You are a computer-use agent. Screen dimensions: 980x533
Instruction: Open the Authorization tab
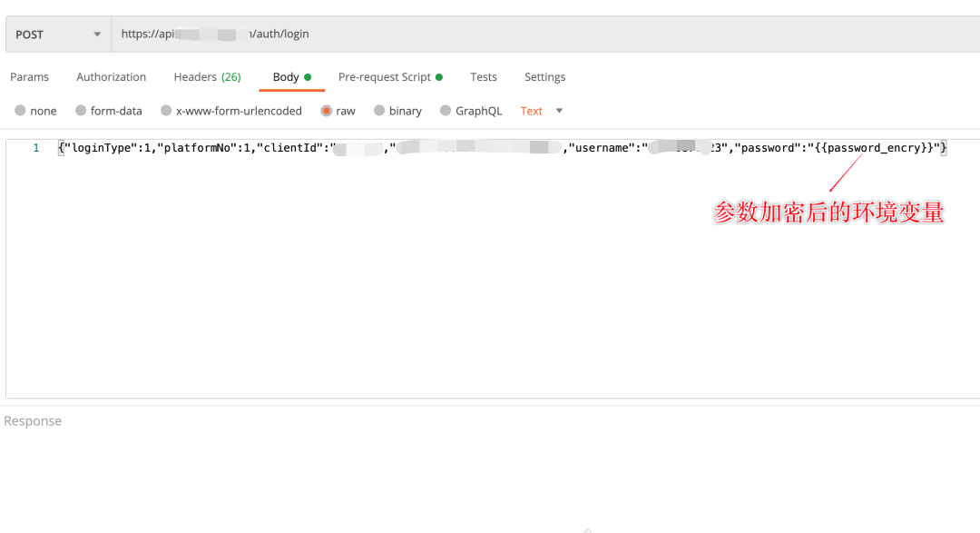coord(111,77)
